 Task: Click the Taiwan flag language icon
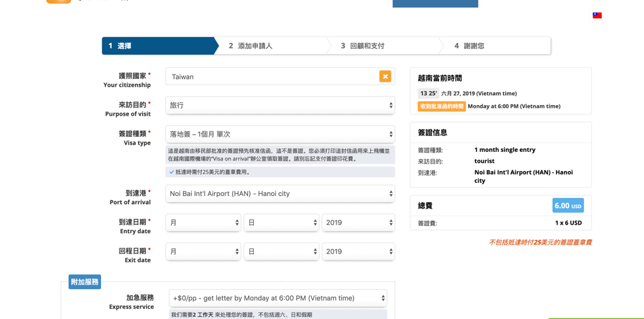596,15
